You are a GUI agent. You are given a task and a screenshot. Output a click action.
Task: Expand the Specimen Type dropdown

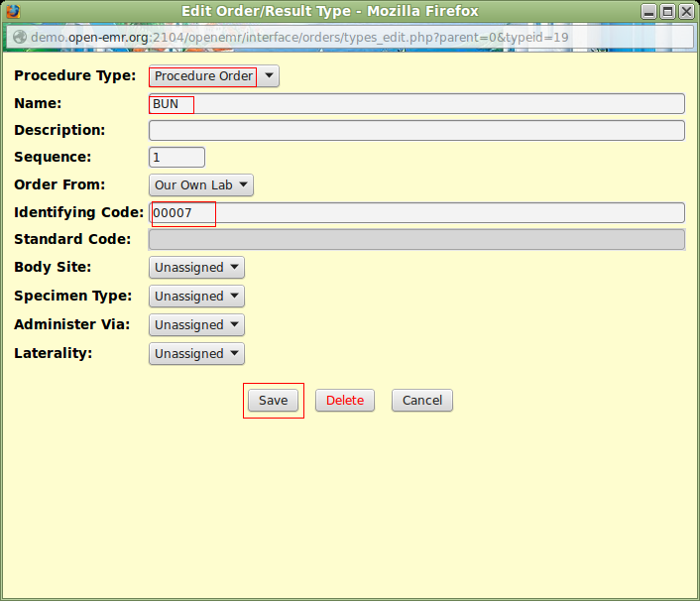point(196,297)
